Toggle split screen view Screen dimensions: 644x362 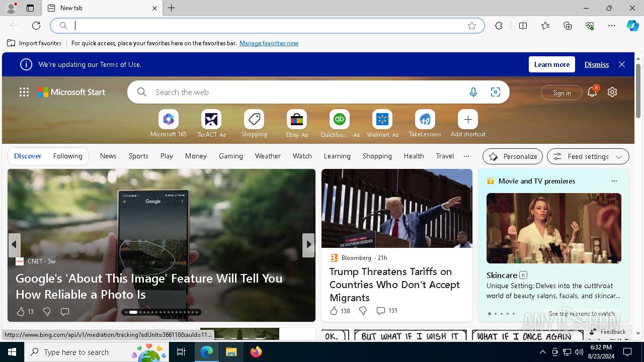pyautogui.click(x=523, y=26)
